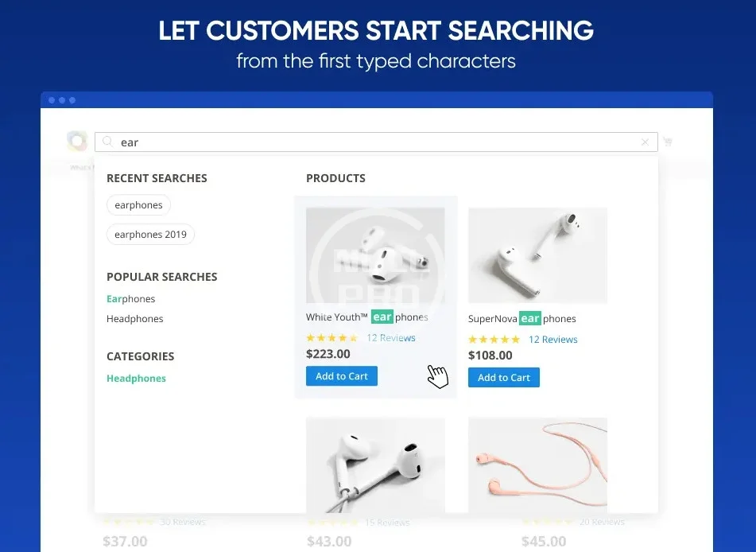View 12 Reviews for SuperNova earphones
Viewport: 756px width, 552px height.
click(553, 340)
